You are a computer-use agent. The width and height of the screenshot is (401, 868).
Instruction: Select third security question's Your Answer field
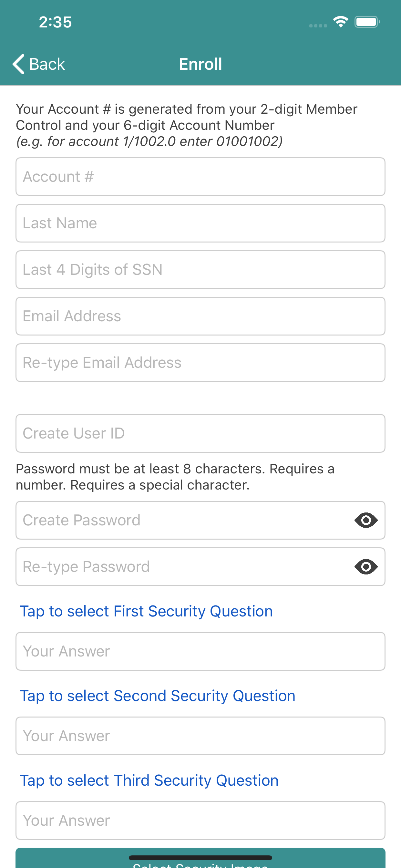200,821
